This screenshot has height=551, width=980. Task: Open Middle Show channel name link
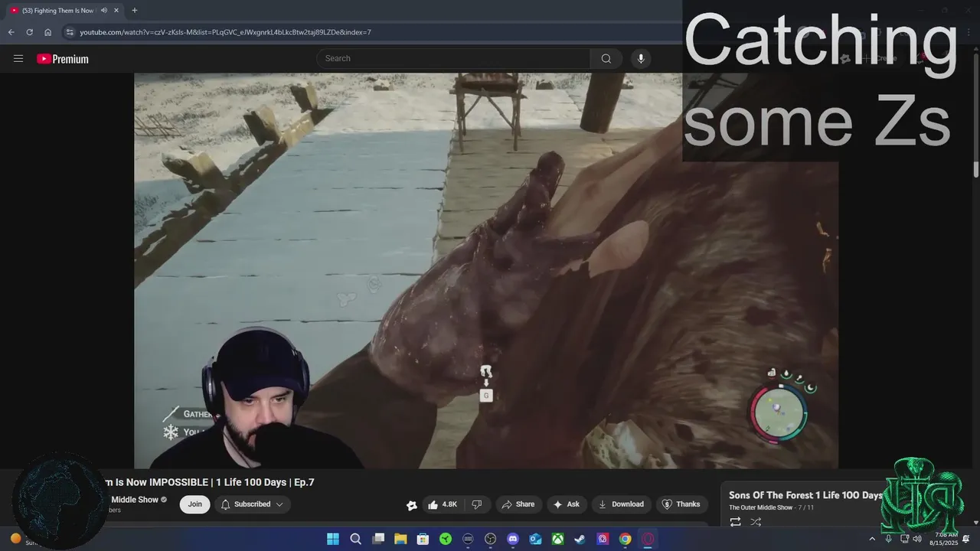pos(135,500)
